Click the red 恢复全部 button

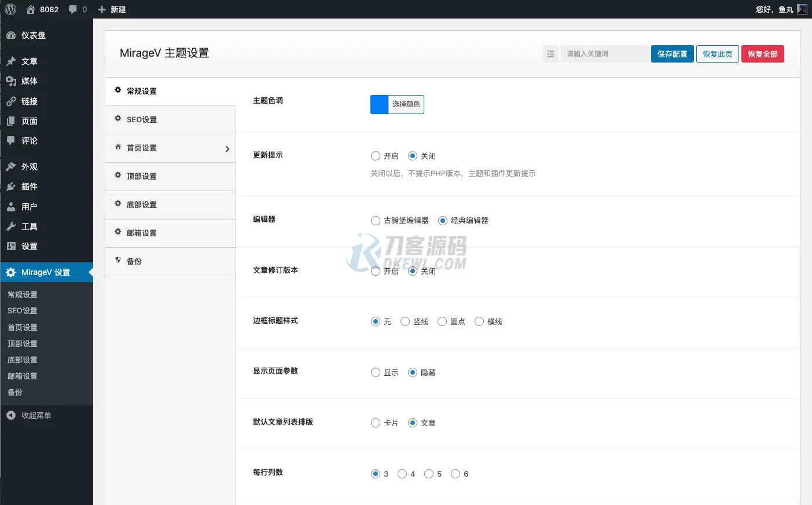763,53
